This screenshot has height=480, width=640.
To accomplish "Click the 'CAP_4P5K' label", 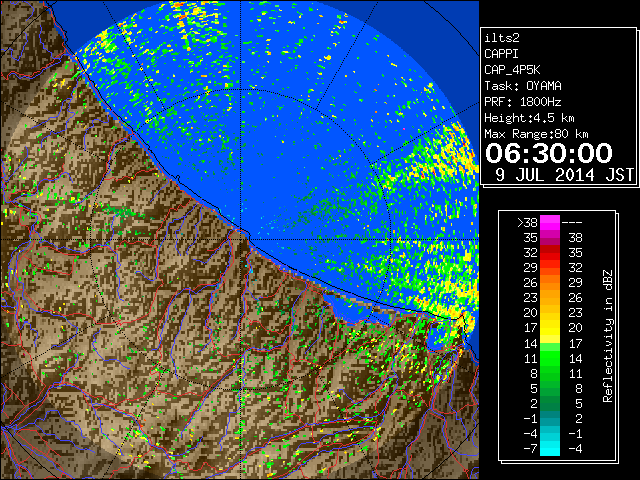I will click(512, 70).
